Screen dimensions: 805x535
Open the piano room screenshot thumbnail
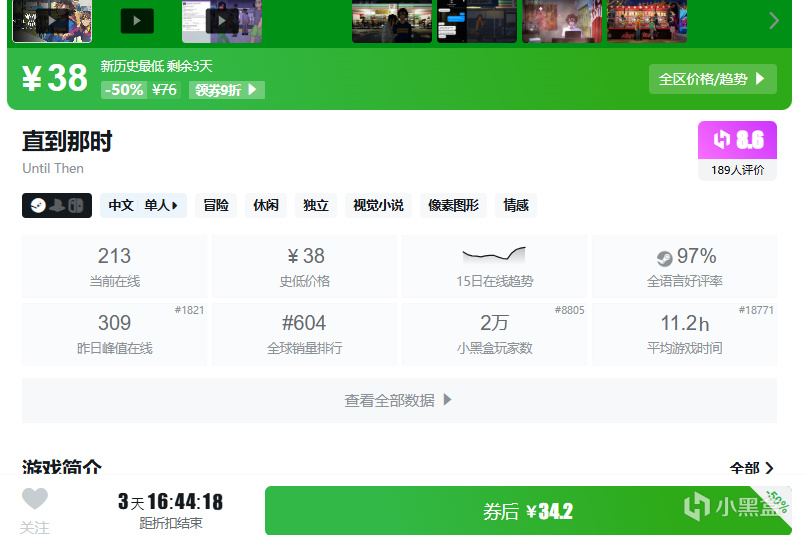tap(562, 21)
